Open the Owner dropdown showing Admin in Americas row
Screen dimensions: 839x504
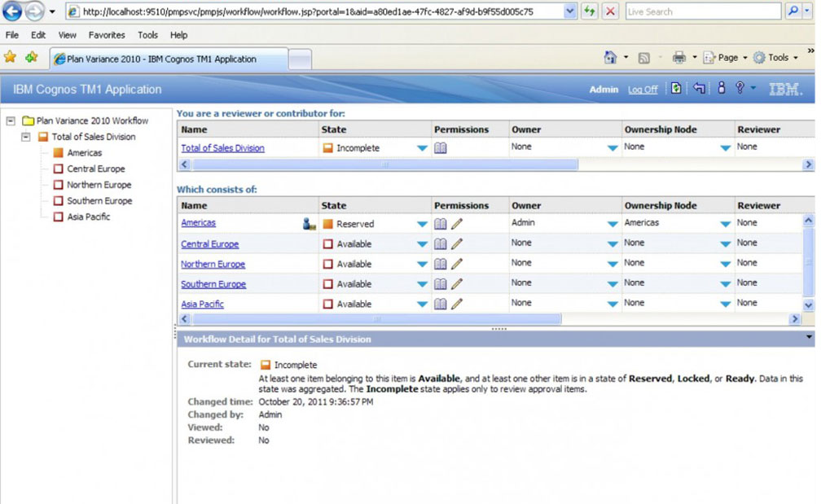[613, 224]
